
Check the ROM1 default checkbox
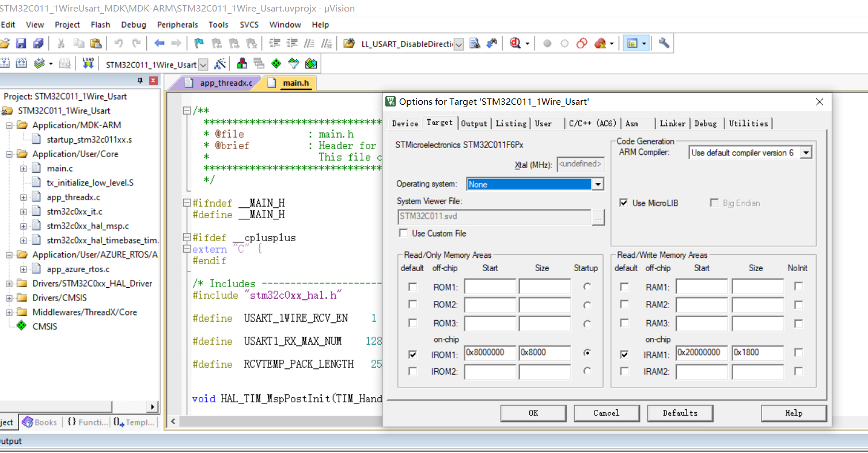(x=412, y=287)
